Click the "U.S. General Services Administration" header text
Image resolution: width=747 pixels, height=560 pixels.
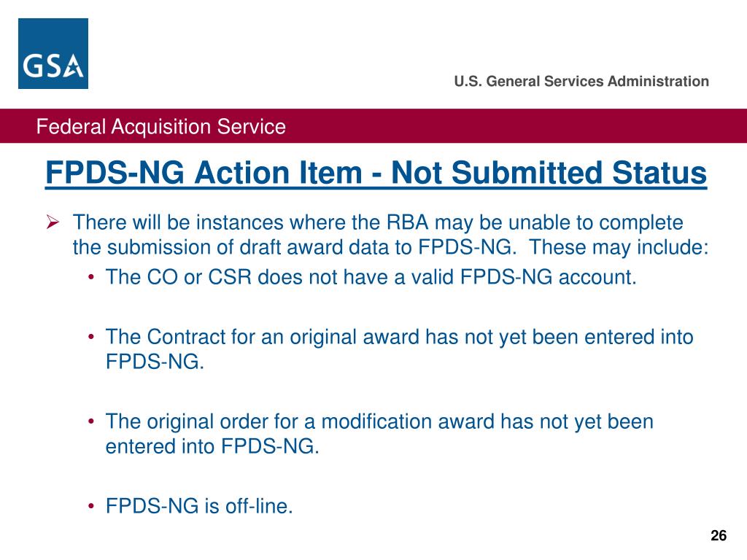(581, 81)
